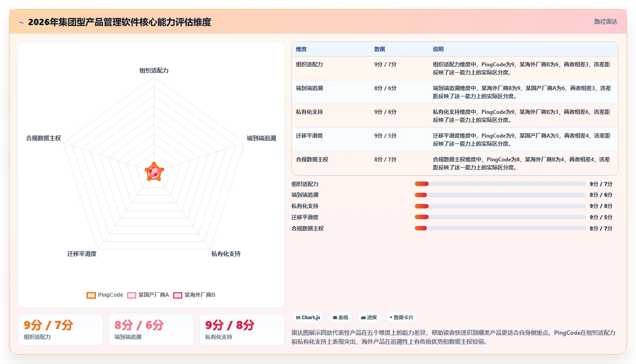Click the 端到端追溯 radar axis label

point(261,138)
